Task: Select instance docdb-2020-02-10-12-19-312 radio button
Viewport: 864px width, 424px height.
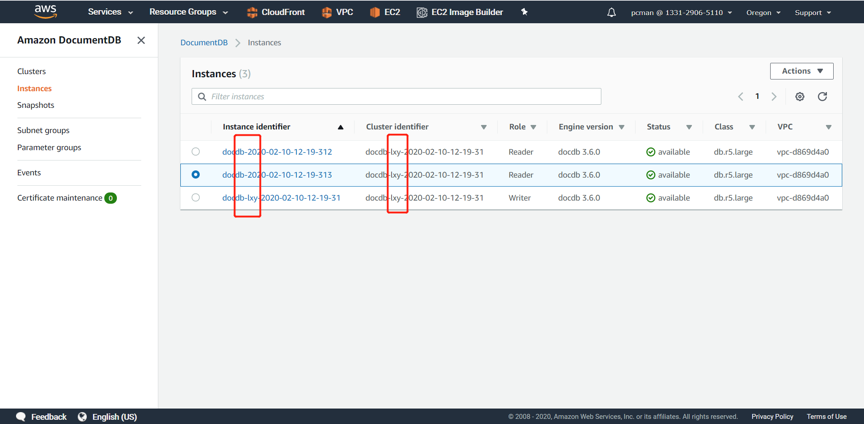Action: pos(196,152)
